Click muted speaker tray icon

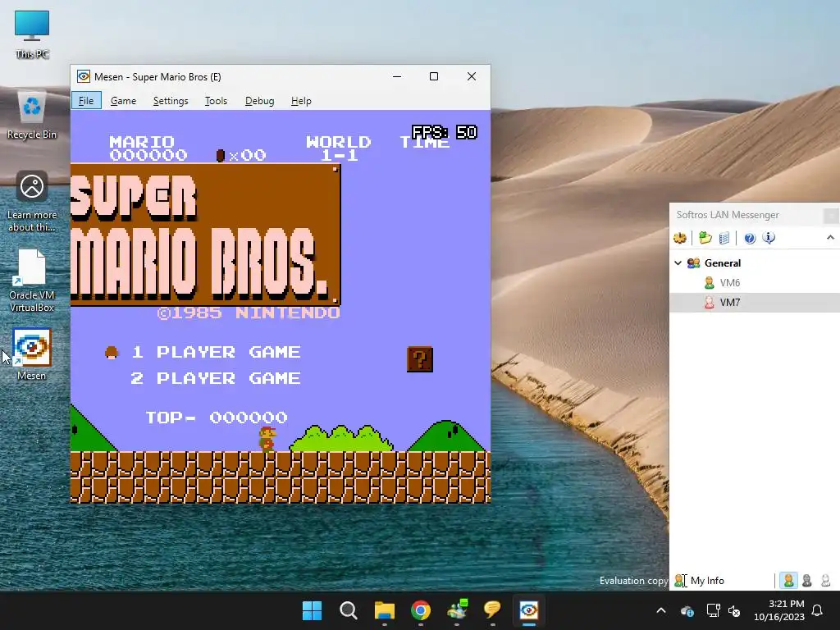734,610
